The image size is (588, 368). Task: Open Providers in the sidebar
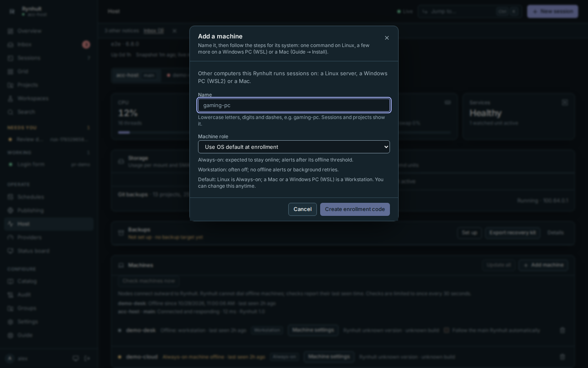[x=49, y=238]
